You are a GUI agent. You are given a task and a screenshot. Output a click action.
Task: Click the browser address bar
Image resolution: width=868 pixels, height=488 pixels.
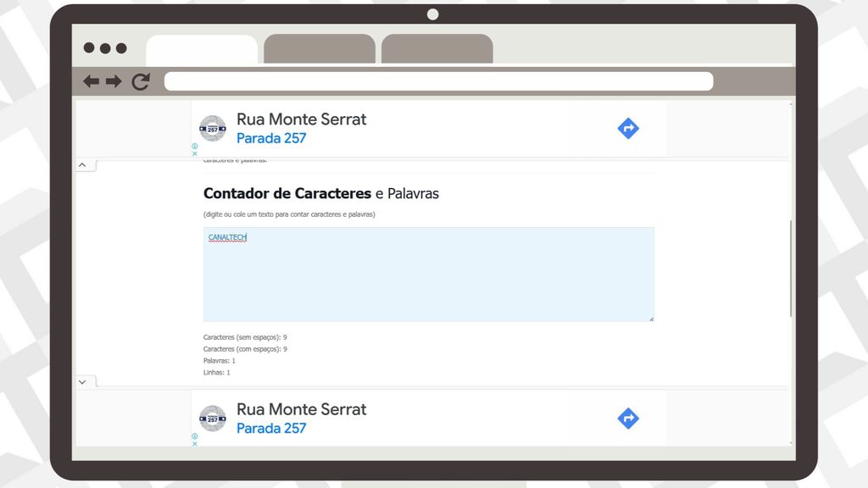[x=438, y=81]
